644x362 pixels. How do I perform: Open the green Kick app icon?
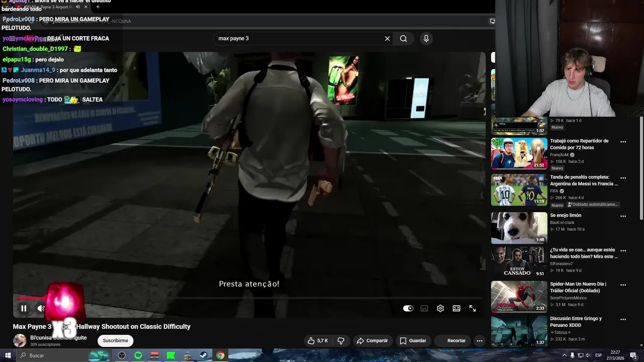pyautogui.click(x=171, y=355)
